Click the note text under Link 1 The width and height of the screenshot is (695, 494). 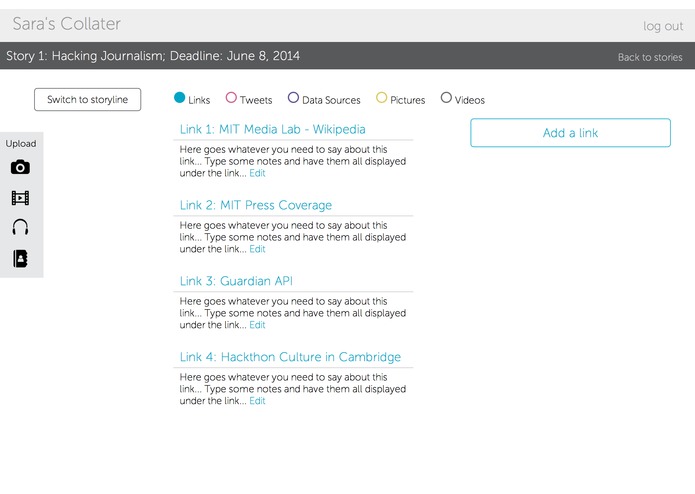293,161
